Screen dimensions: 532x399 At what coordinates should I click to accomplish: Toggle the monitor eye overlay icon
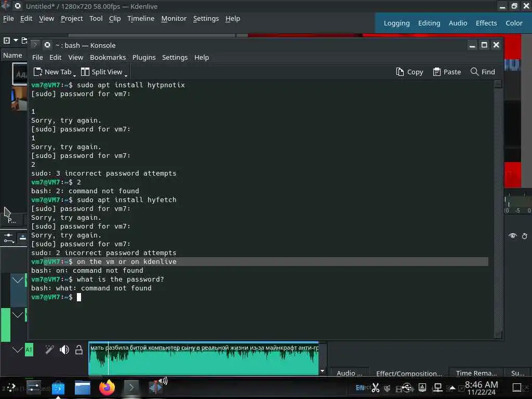click(512, 236)
